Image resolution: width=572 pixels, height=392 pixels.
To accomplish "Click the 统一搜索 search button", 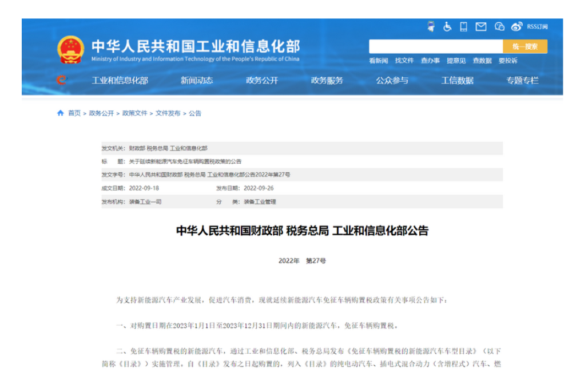I will [x=525, y=47].
